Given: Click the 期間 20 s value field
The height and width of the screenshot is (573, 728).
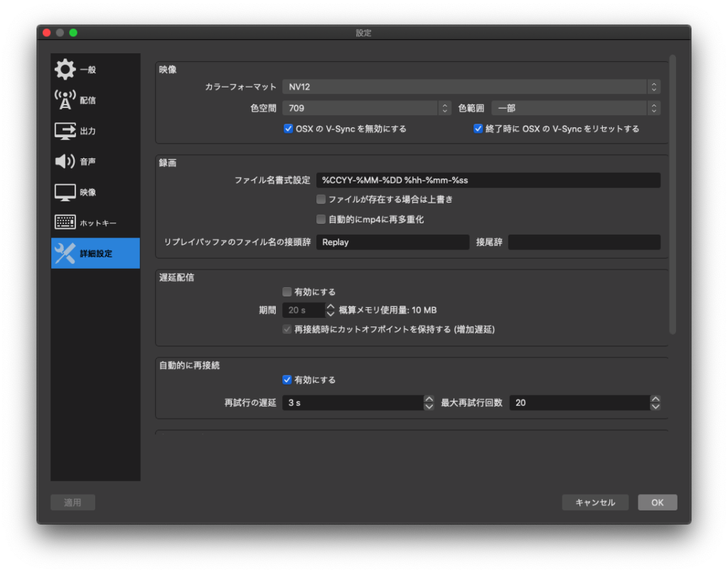Looking at the screenshot, I should pyautogui.click(x=304, y=310).
